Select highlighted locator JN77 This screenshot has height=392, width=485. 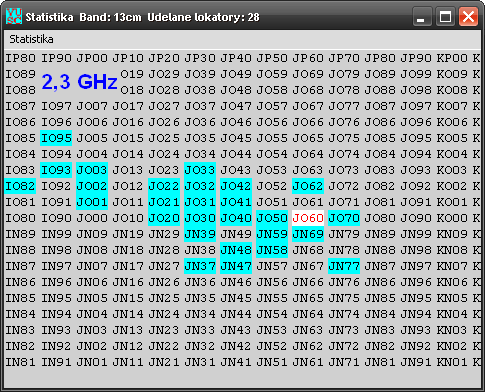pyautogui.click(x=344, y=266)
